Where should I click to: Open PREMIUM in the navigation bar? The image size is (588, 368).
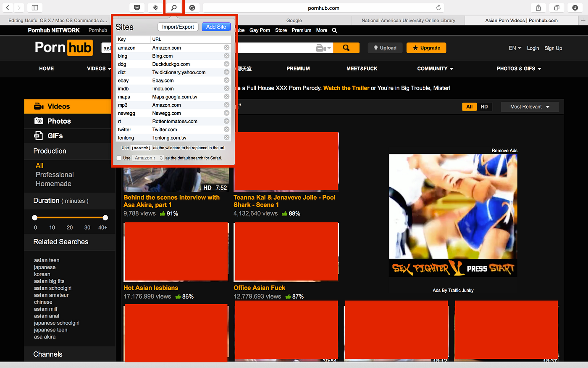pos(298,69)
